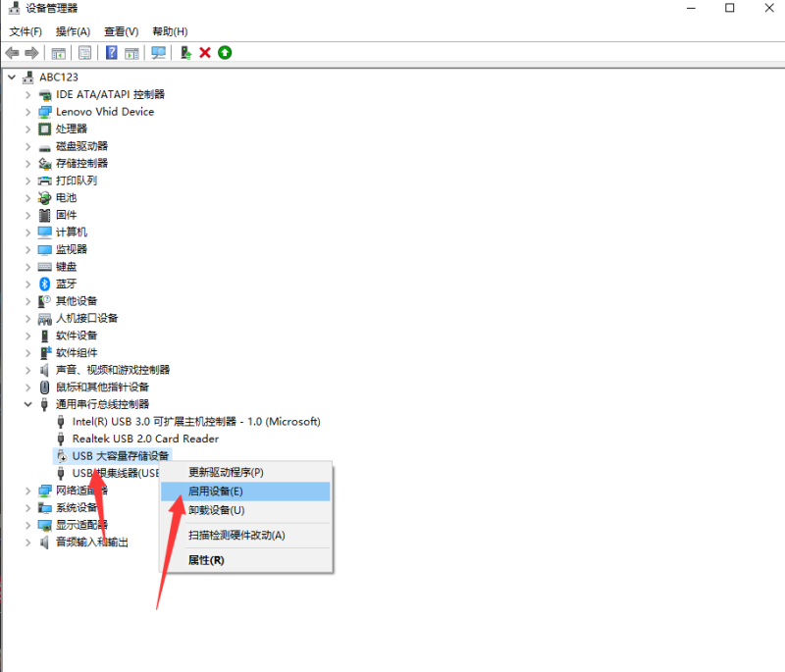Click the 显示适配器 display adapter icon
This screenshot has height=672, width=785.
click(x=45, y=525)
